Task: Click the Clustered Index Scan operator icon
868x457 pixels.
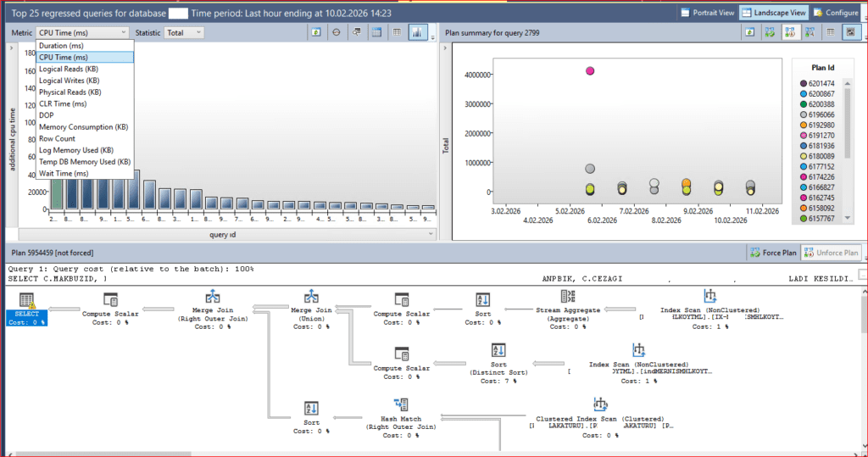Action: [x=600, y=405]
